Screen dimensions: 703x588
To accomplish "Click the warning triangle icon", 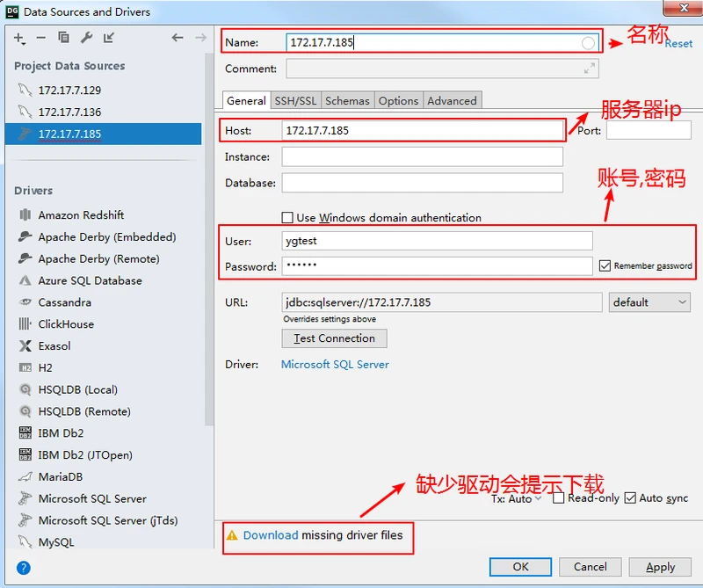I will (x=232, y=535).
